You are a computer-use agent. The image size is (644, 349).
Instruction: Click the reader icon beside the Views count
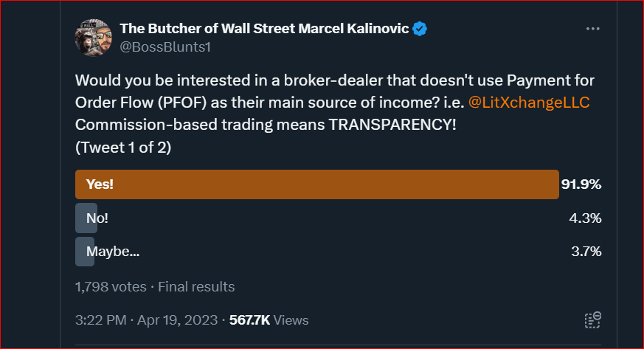592,319
